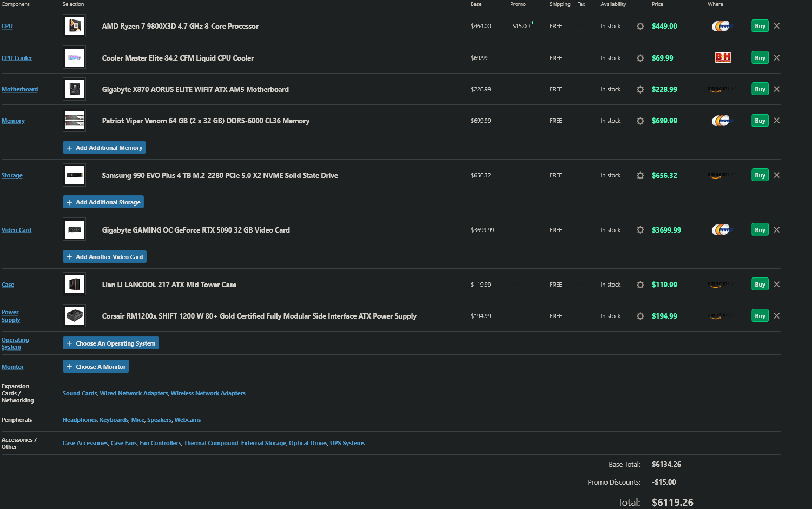812x509 pixels.
Task: Buy the Corsair RM1200x SHIFT power supply
Action: point(760,316)
